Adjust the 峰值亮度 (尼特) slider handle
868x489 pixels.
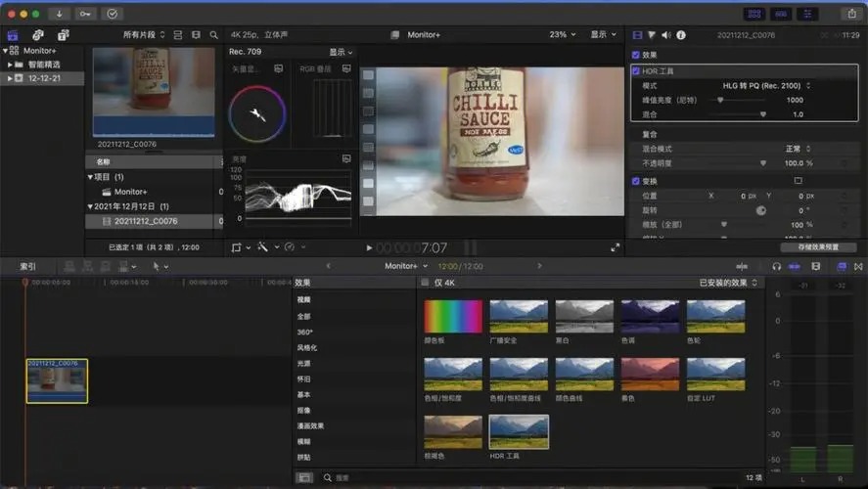[720, 100]
